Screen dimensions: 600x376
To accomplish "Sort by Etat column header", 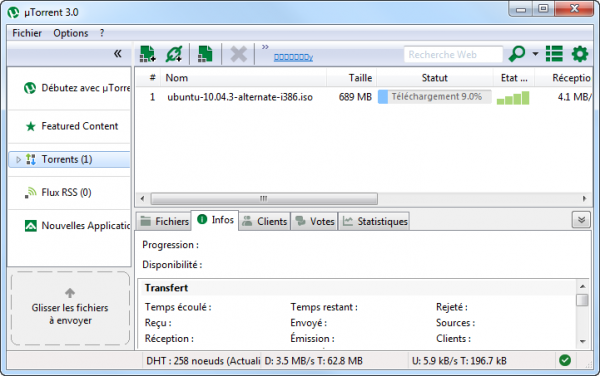I will pyautogui.click(x=514, y=78).
